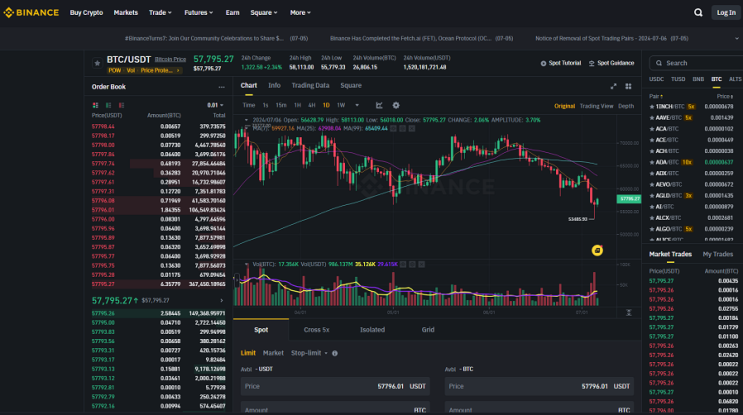Viewport: 743px width, 415px height.
Task: Favorite the ACA/BTC pair star
Action: (652, 129)
